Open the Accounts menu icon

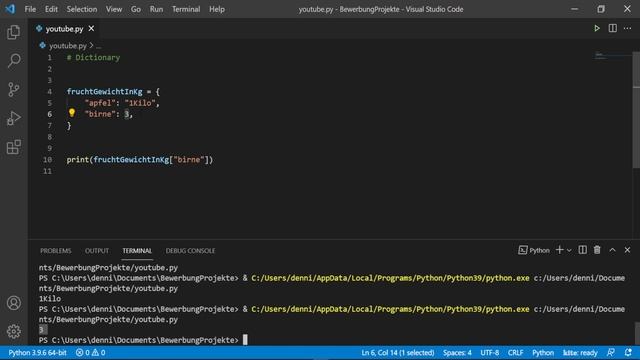13,303
